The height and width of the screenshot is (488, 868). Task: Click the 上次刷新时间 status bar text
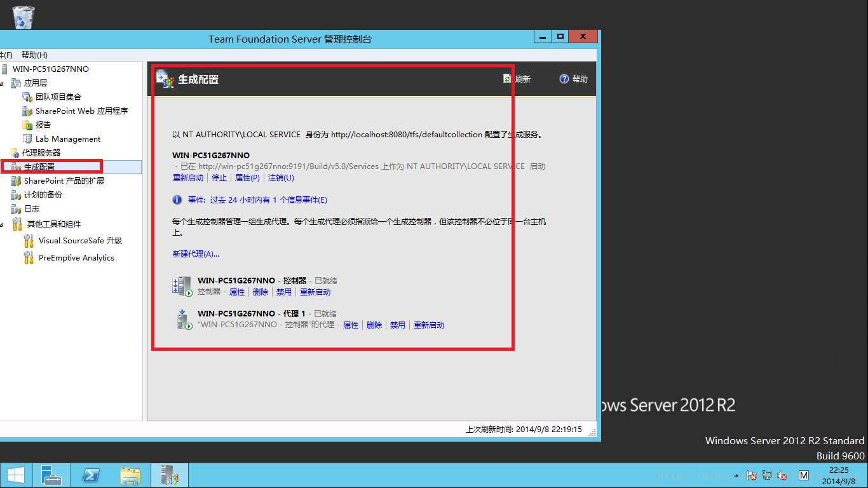point(524,429)
